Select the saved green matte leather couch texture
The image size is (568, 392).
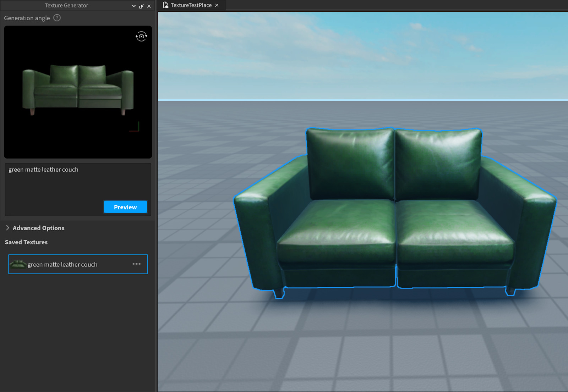click(78, 264)
